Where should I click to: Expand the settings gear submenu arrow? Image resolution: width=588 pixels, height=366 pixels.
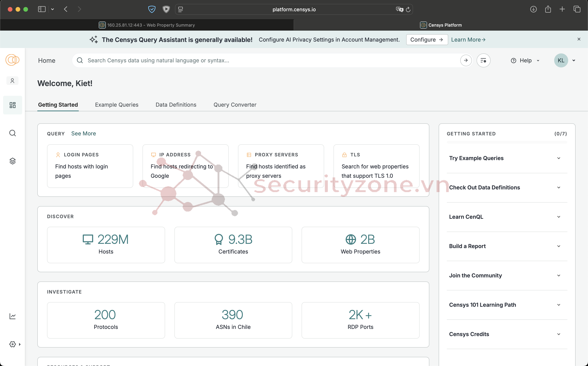[x=20, y=344]
